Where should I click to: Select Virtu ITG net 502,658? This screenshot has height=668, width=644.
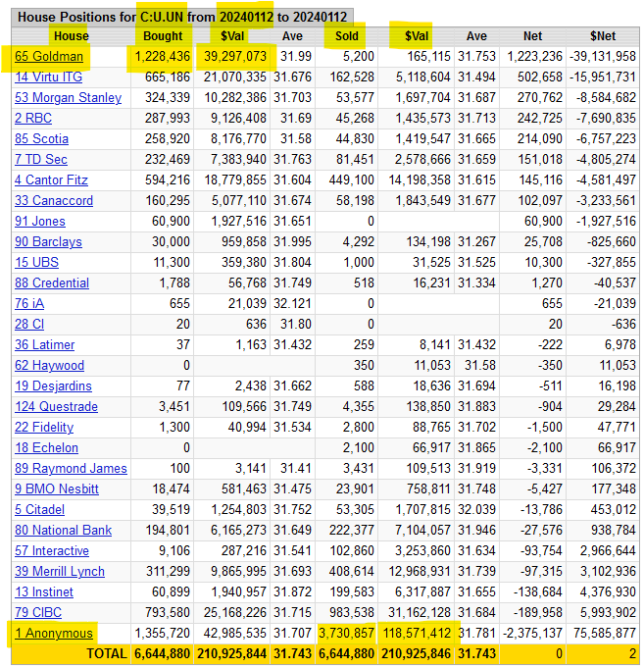click(x=540, y=77)
